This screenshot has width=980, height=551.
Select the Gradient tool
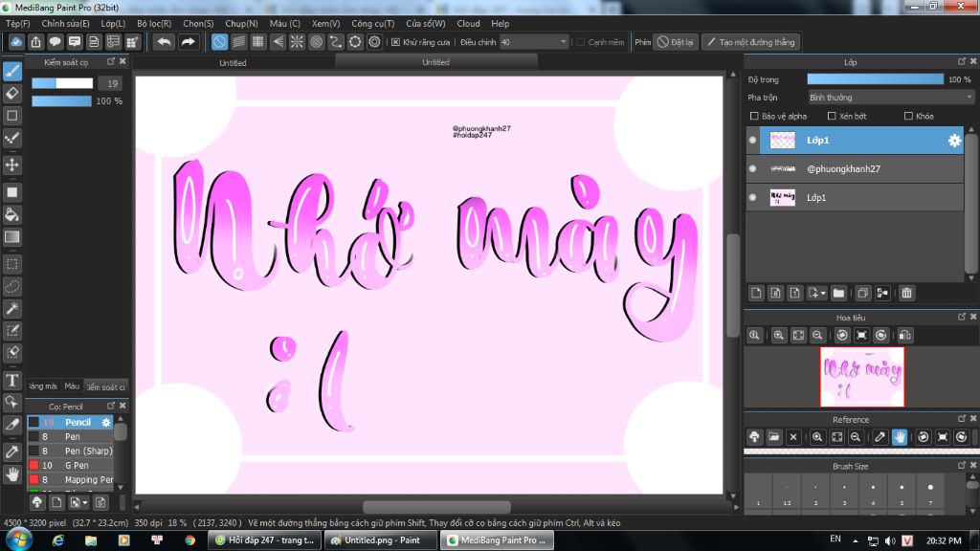[x=11, y=237]
